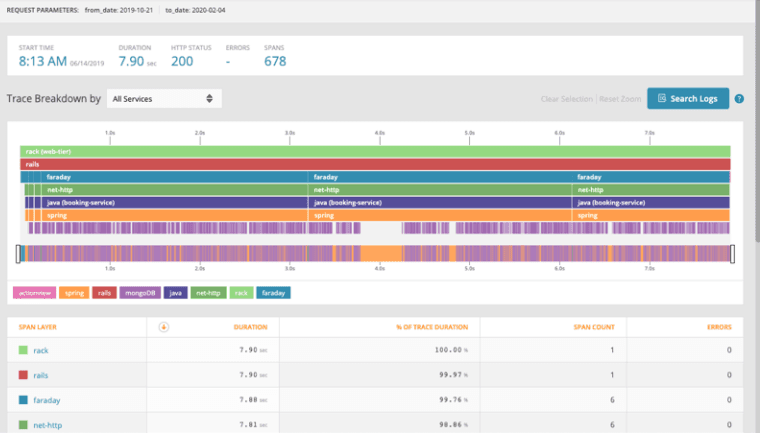Open the rack span layer link
Viewport: 760px width, 433px height.
[41, 351]
